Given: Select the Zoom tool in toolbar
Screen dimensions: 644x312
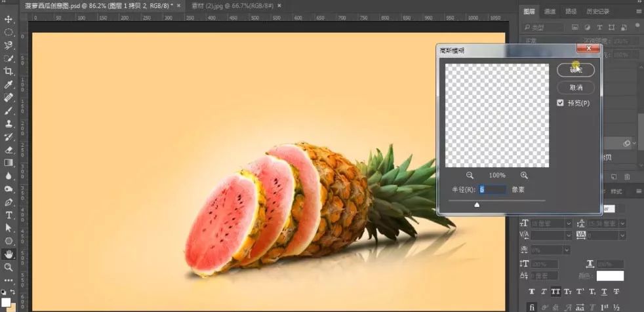Looking at the screenshot, I should tap(9, 267).
